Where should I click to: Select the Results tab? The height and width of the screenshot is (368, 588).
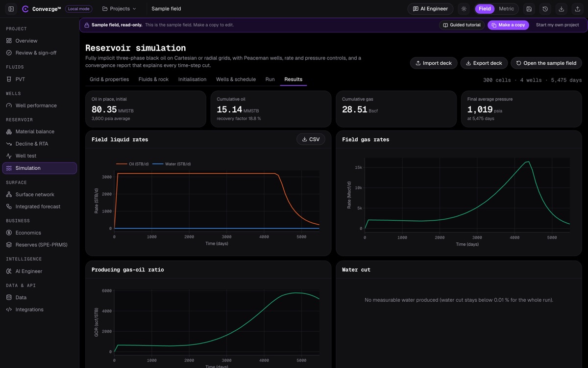(x=294, y=79)
